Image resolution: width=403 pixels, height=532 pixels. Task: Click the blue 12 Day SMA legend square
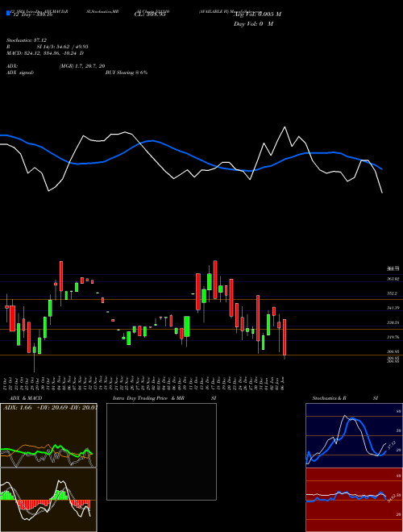click(x=8, y=14)
